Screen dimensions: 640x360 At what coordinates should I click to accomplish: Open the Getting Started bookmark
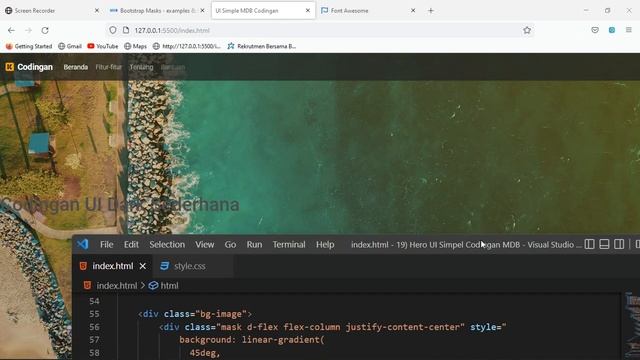[x=29, y=46]
